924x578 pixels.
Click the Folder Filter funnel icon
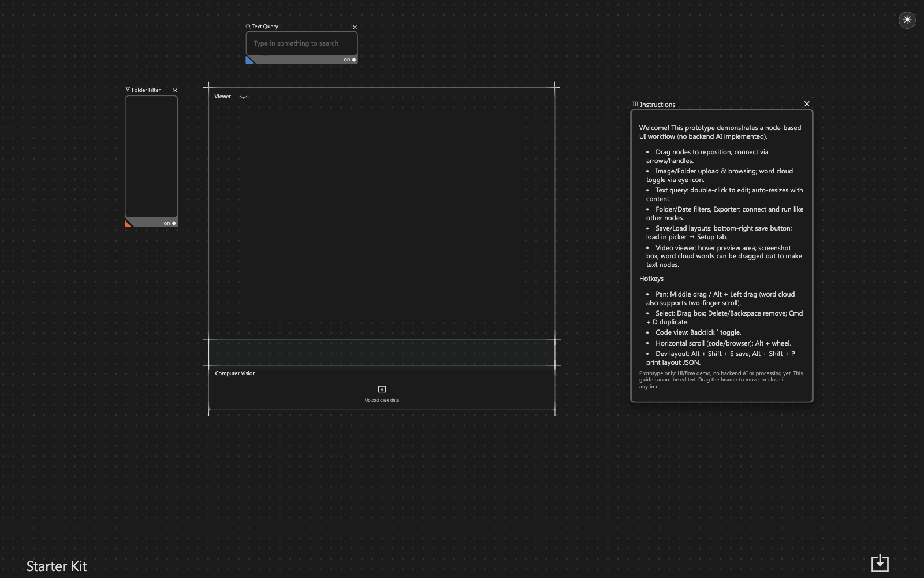tap(128, 90)
